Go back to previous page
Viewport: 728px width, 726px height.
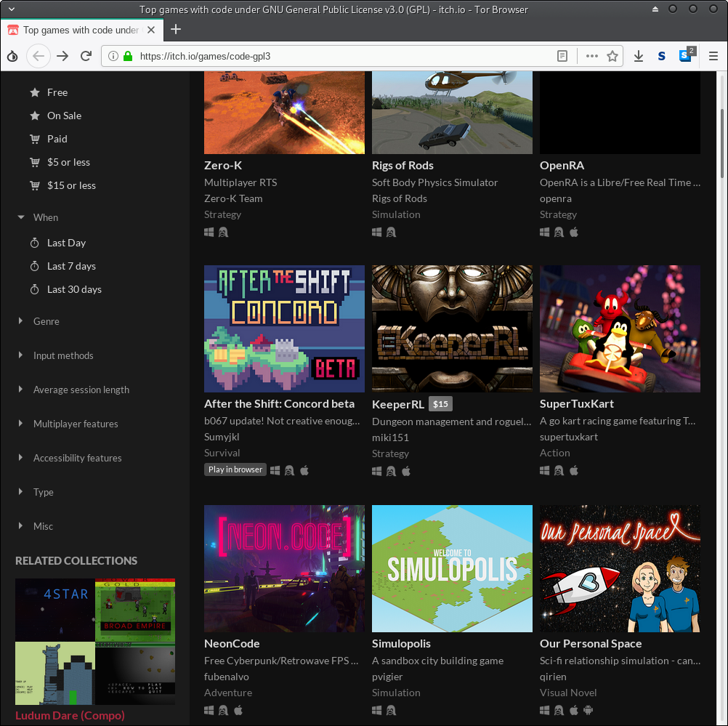[38, 56]
